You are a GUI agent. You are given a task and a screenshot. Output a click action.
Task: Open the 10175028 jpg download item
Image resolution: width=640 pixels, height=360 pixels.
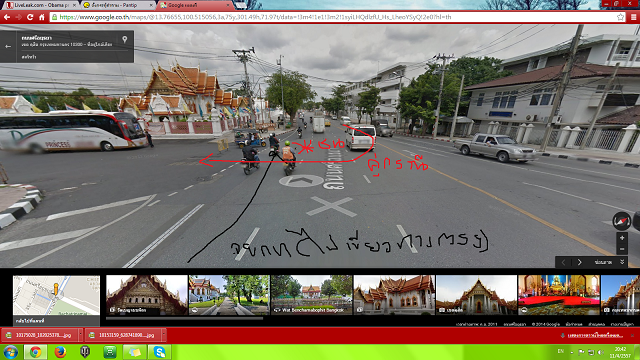40,335
